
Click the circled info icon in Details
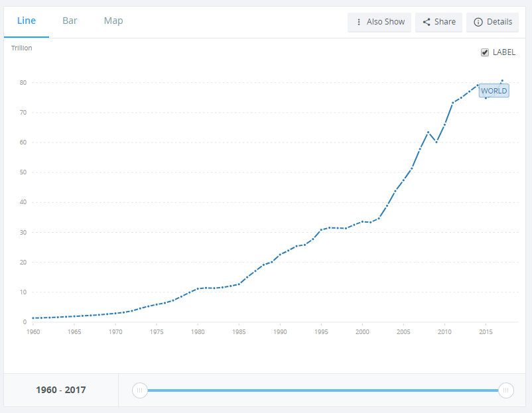click(478, 22)
